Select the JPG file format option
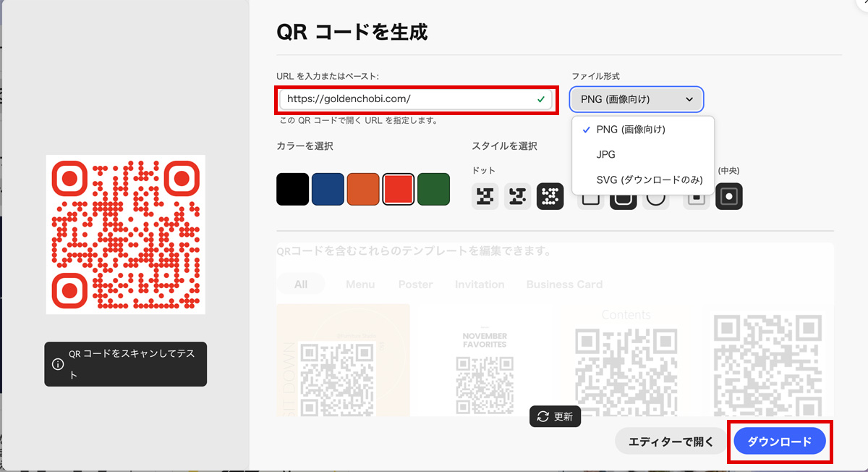The width and height of the screenshot is (868, 472). coord(606,154)
